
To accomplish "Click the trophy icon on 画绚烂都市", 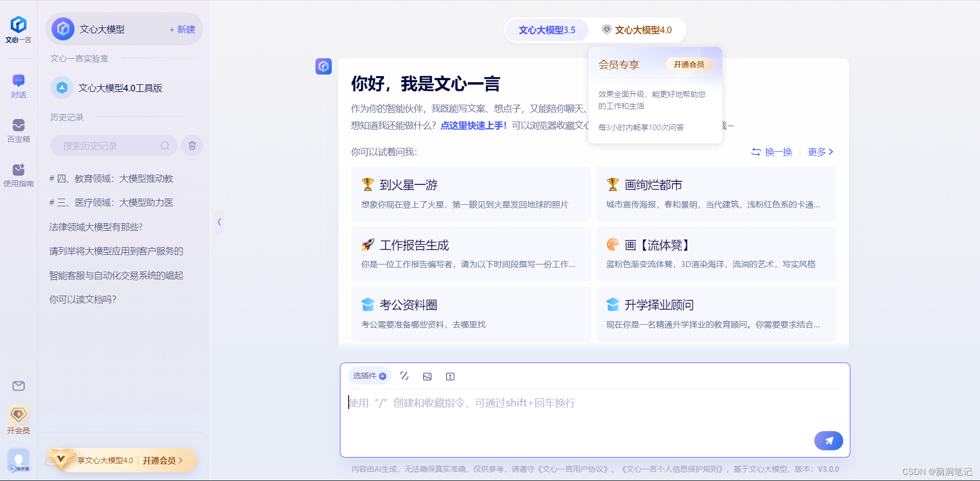I will (x=613, y=184).
